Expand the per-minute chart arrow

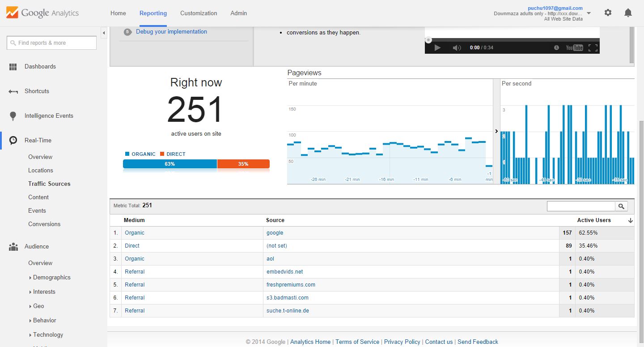tap(496, 131)
